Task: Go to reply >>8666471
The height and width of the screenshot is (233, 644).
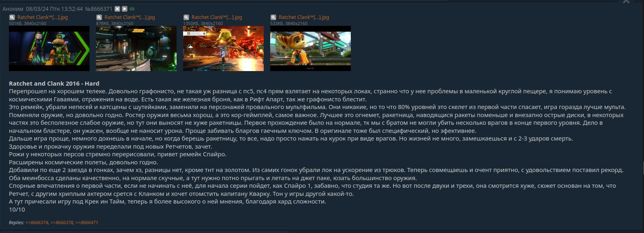Action: pyautogui.click(x=87, y=223)
